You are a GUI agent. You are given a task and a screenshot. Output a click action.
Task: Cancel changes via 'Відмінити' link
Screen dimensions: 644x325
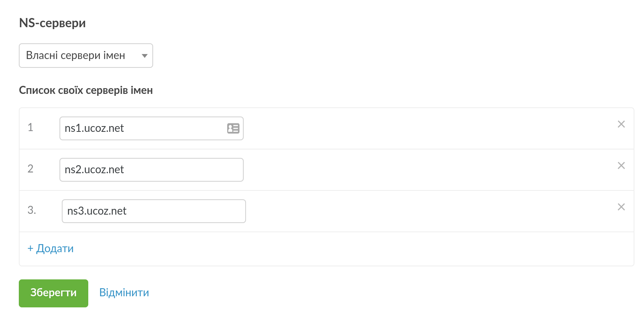click(124, 293)
